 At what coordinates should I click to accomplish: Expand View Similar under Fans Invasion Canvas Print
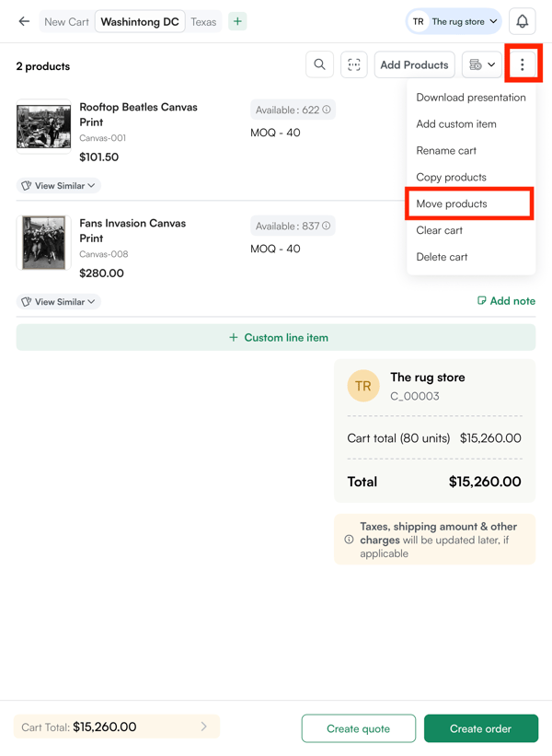point(58,301)
